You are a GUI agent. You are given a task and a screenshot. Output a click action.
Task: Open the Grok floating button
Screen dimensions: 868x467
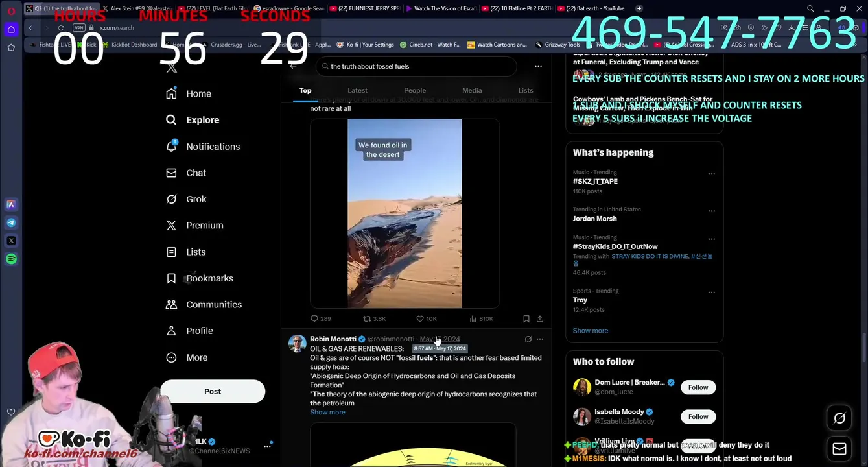(839, 418)
